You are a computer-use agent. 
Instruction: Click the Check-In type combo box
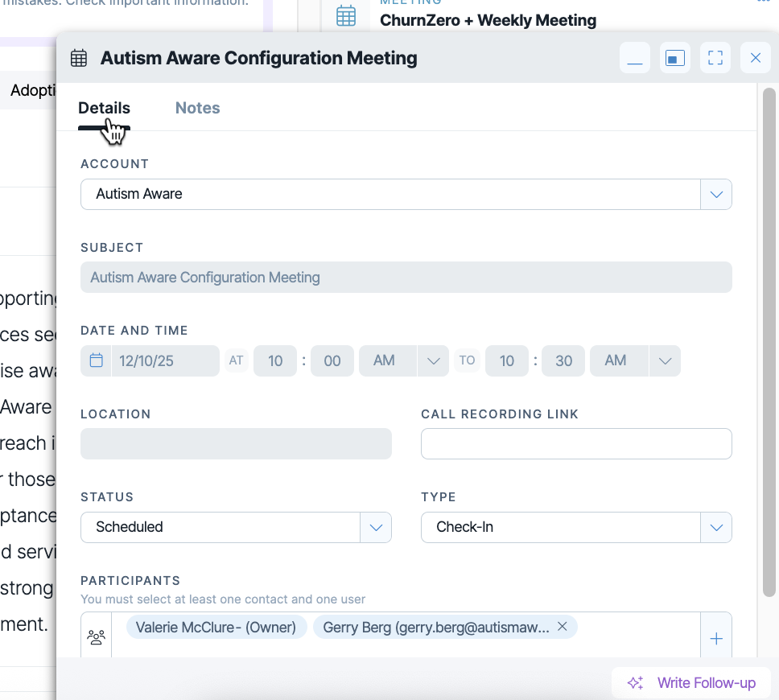pyautogui.click(x=576, y=528)
